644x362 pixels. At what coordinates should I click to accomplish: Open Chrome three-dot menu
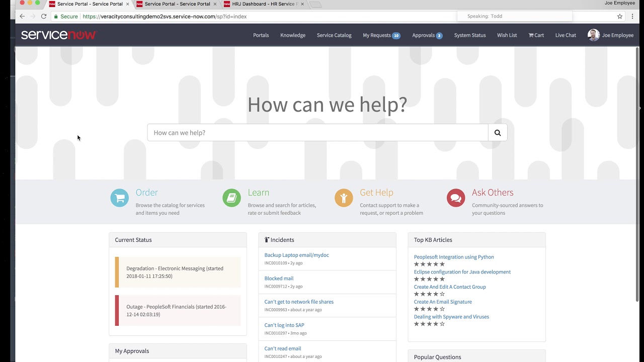(x=632, y=16)
